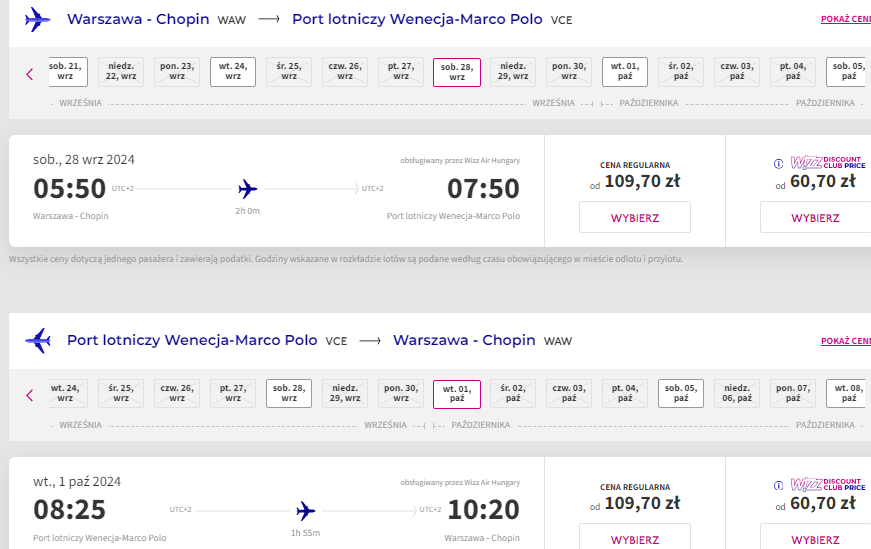Click the outbound flight airplane icon in the header
Viewport: 871px width, 549px height.
coord(38,19)
